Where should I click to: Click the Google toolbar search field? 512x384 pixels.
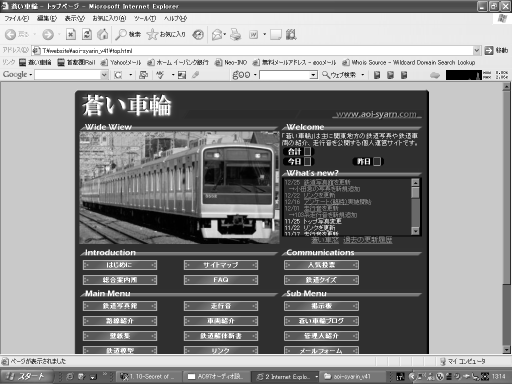click(68, 75)
